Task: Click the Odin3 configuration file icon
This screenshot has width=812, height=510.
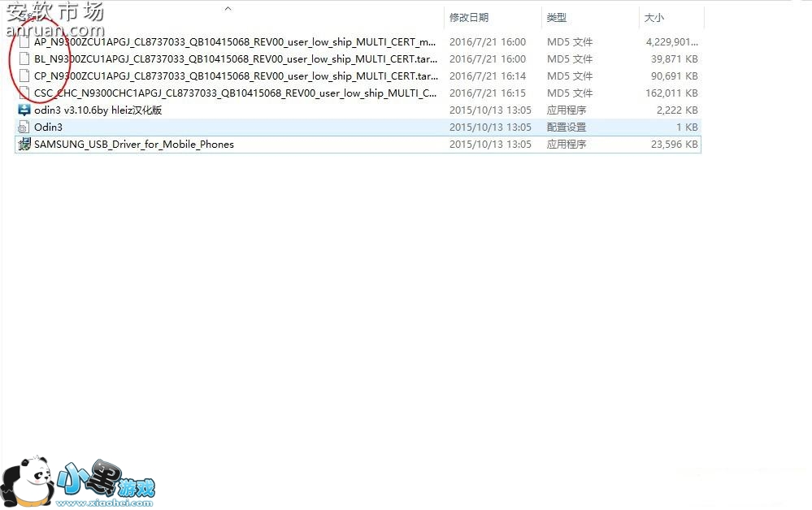Action: 24,127
